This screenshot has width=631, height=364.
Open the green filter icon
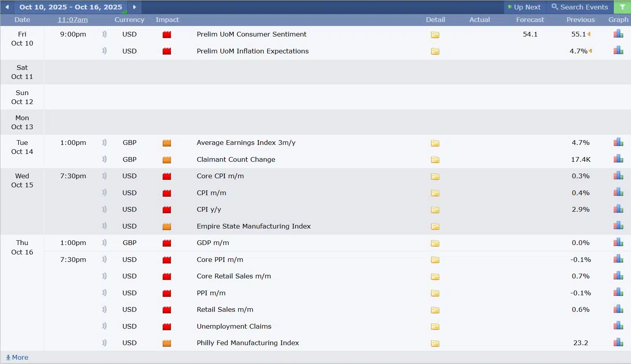pyautogui.click(x=622, y=7)
